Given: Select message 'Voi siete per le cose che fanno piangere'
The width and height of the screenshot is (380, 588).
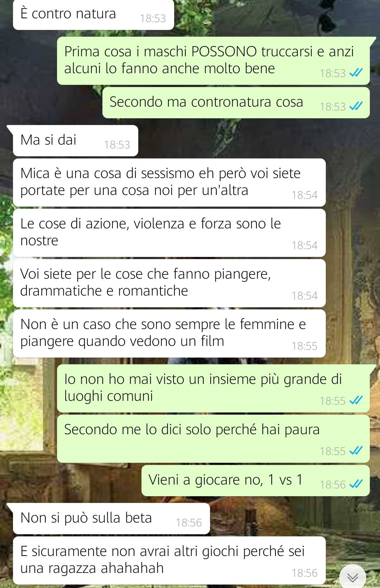Looking at the screenshot, I should [169, 283].
